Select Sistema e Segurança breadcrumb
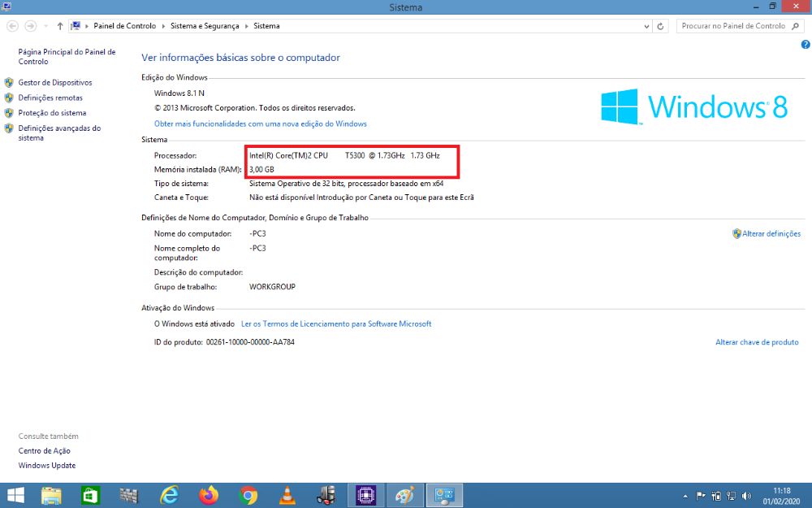Screen dimensions: 812x508 [x=205, y=26]
